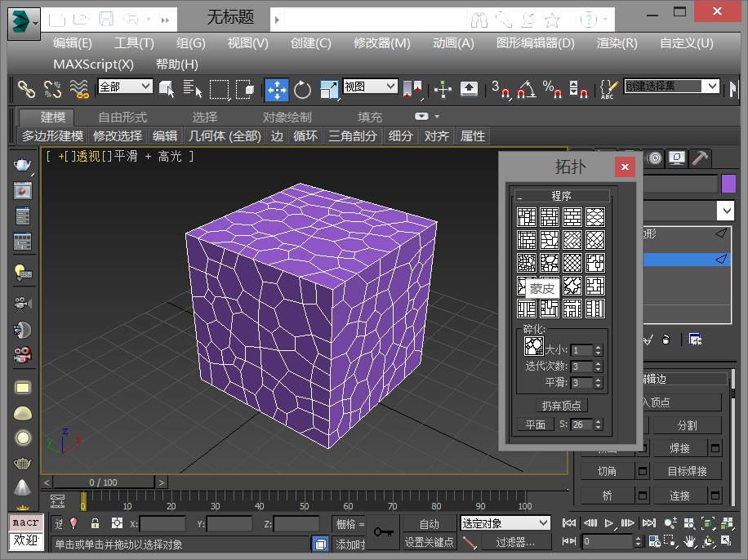Click Use Pivot Point Center icon
Viewport: 748px width, 560px height.
(x=412, y=89)
